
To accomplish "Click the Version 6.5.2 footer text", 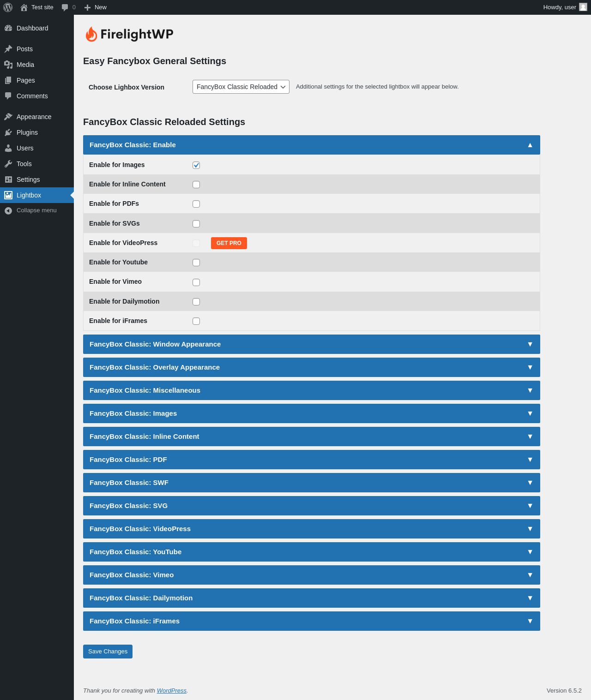I will pyautogui.click(x=564, y=691).
